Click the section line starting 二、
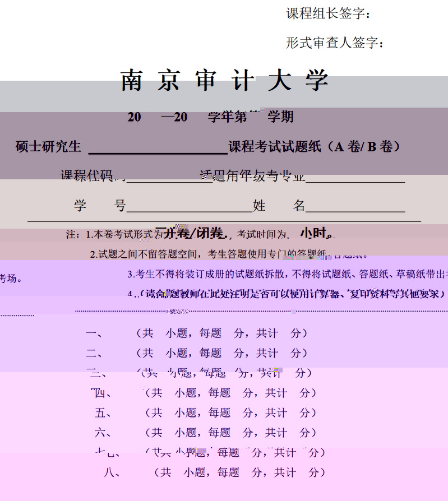448x501 pixels. point(197,353)
